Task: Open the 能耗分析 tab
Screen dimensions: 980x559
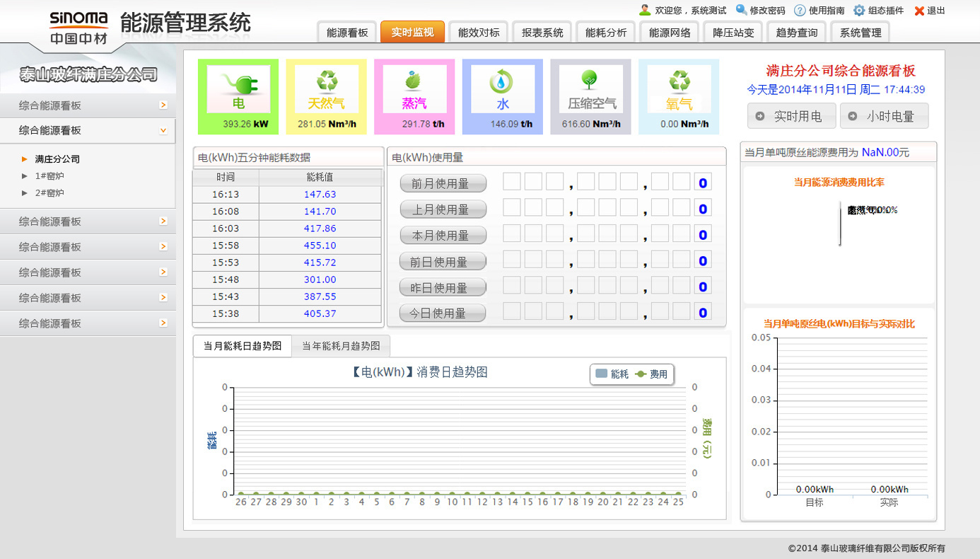Action: pos(606,33)
